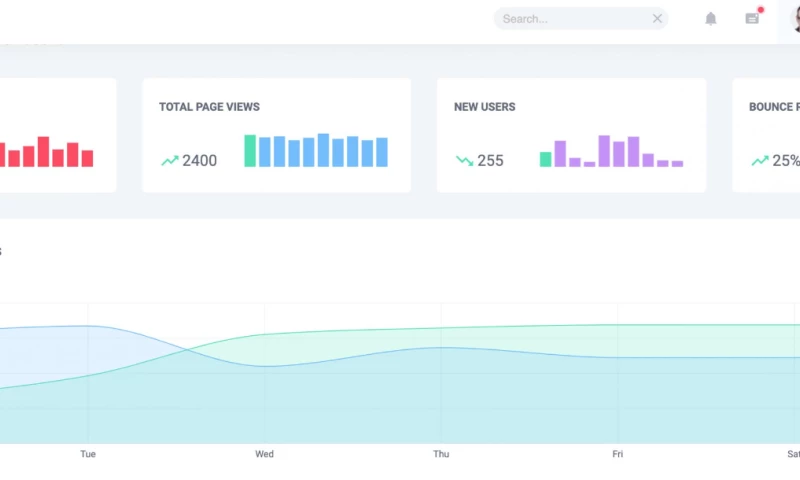Select the New Users card title
Viewport: 800px width, 480px height.
484,107
